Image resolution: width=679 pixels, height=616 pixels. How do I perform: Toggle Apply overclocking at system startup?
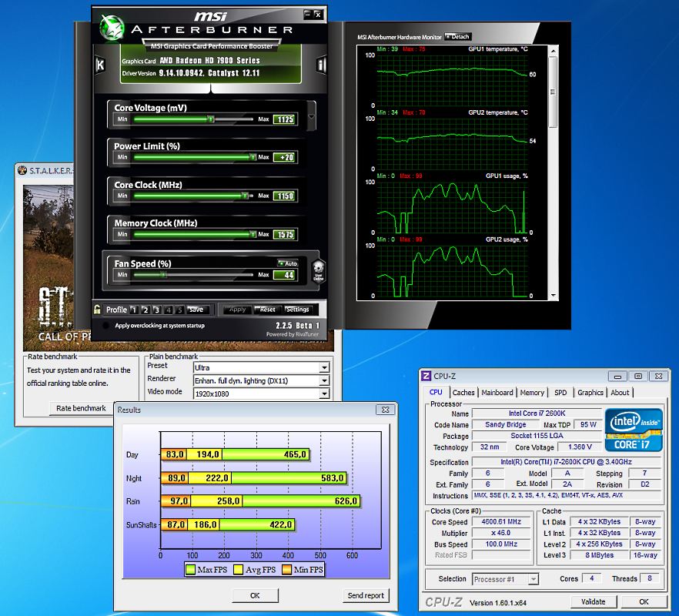pos(105,326)
